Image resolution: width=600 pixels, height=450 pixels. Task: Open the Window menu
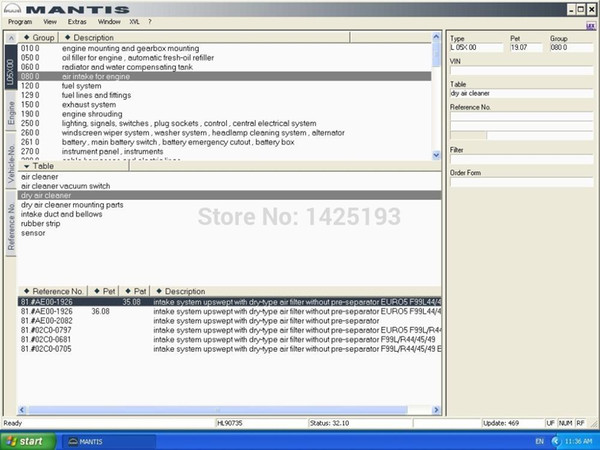pos(109,22)
